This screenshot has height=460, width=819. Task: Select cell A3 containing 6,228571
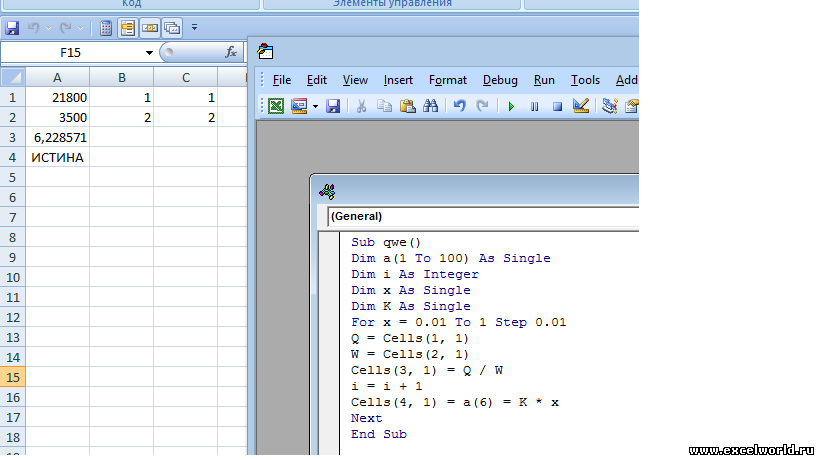point(57,138)
